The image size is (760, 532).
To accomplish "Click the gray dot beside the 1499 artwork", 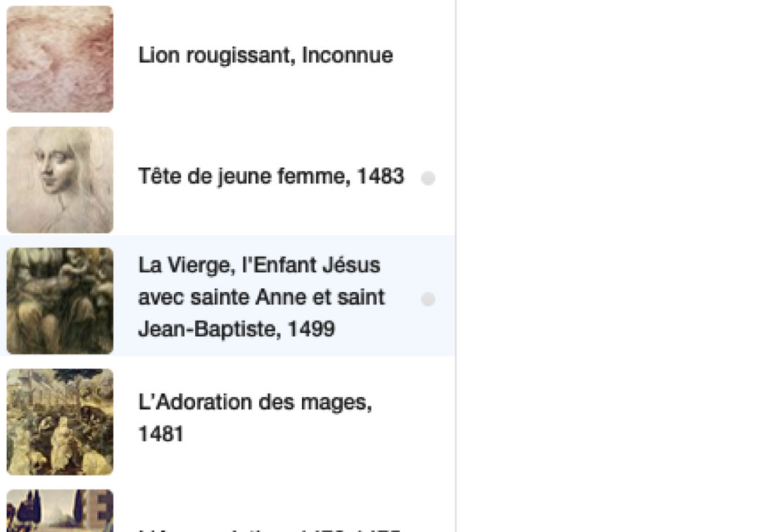I will click(x=428, y=300).
